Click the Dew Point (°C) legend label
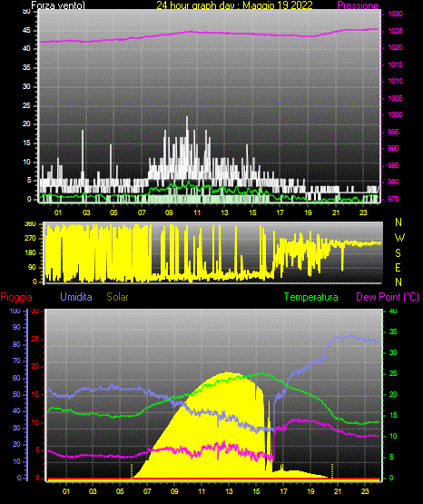 coord(388,297)
